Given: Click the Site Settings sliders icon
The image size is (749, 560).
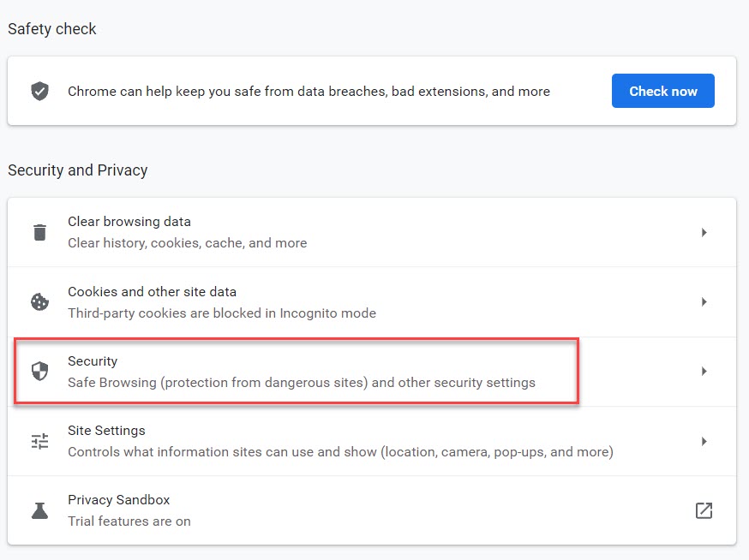Looking at the screenshot, I should coord(39,441).
